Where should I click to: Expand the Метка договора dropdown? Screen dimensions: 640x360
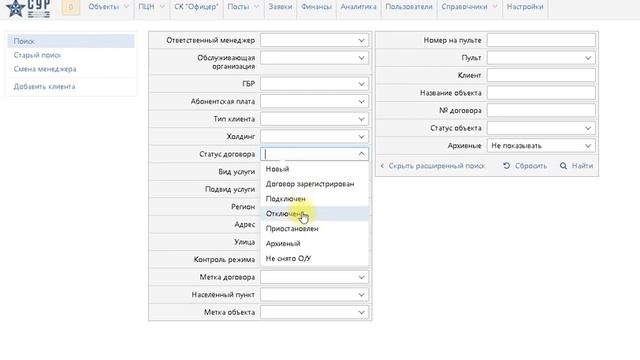coord(314,278)
